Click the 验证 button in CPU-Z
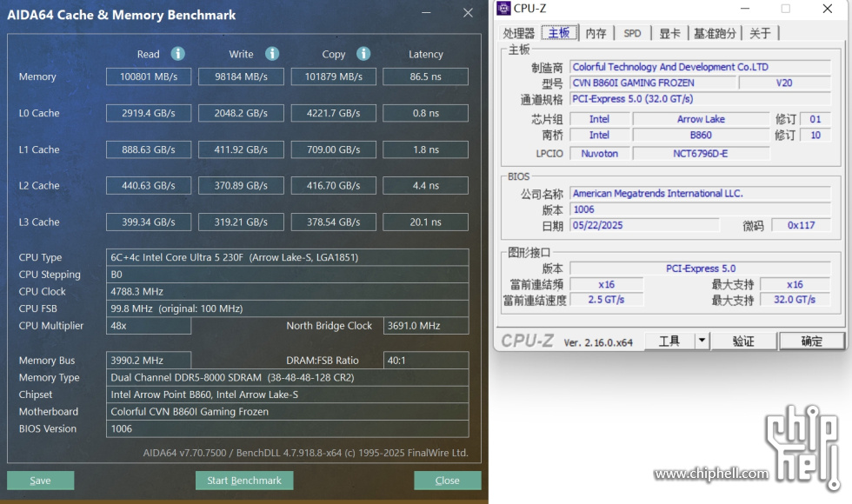The height and width of the screenshot is (504, 852). (x=743, y=341)
